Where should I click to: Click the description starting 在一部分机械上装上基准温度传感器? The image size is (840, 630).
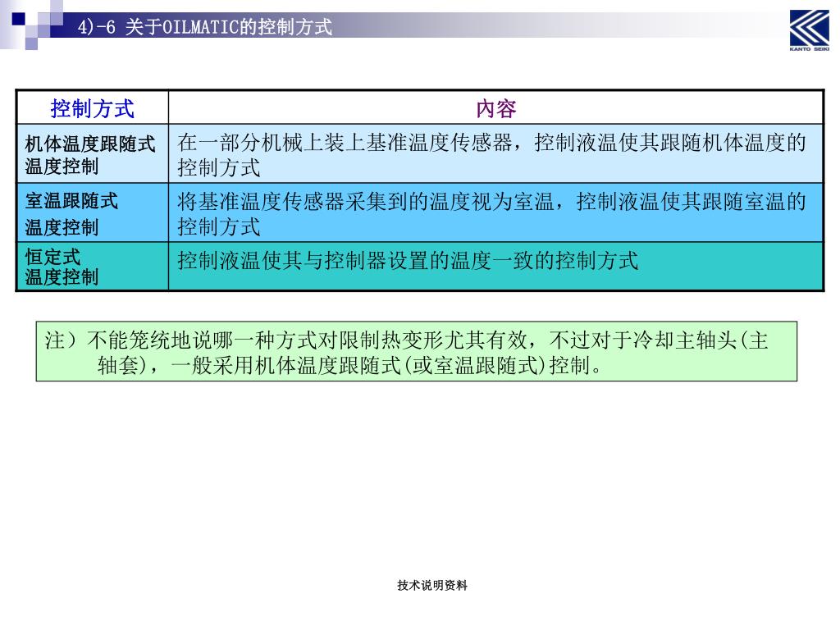coord(495,153)
